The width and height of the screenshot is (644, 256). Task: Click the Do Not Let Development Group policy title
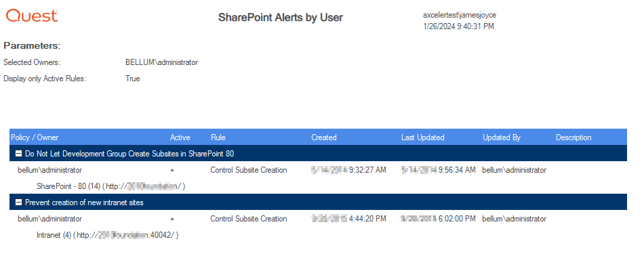[x=129, y=154]
